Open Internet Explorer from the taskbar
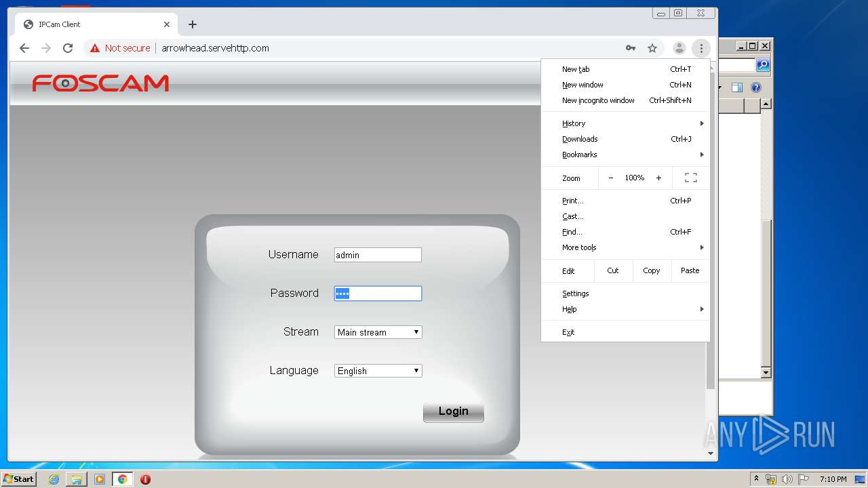The height and width of the screenshot is (488, 868). pos(54,479)
